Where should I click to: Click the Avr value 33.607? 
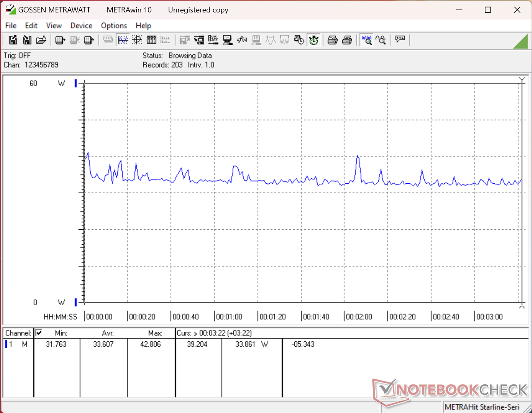pyautogui.click(x=103, y=344)
